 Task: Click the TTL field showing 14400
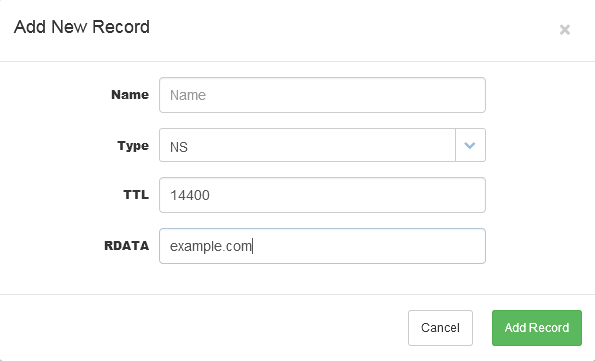322,195
